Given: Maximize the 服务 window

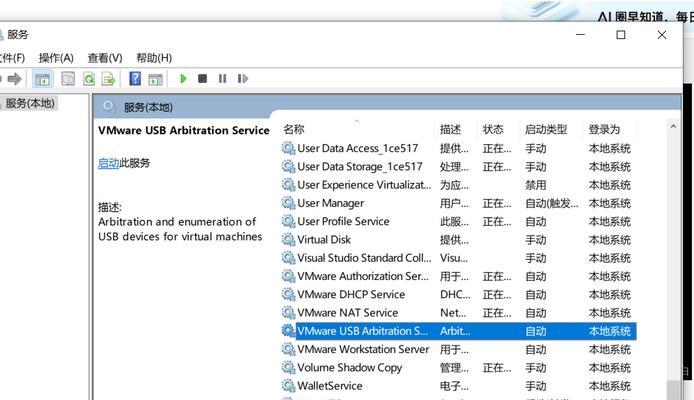Looking at the screenshot, I should 621,35.
